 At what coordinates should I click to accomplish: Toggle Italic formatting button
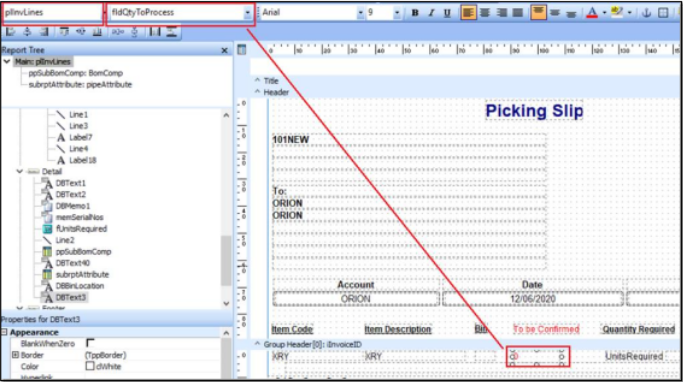point(431,13)
